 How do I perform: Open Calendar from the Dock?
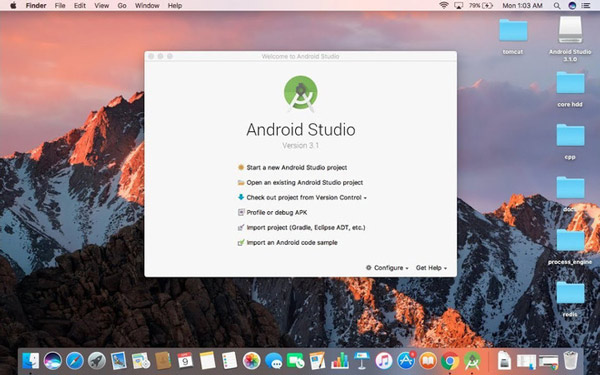(x=185, y=360)
